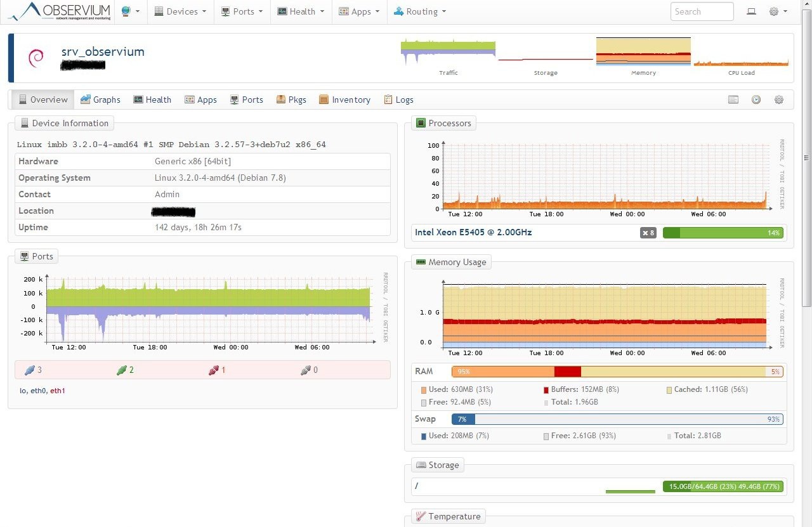Click the 14% processor usage bar
This screenshot has width=812, height=527.
coord(723,233)
